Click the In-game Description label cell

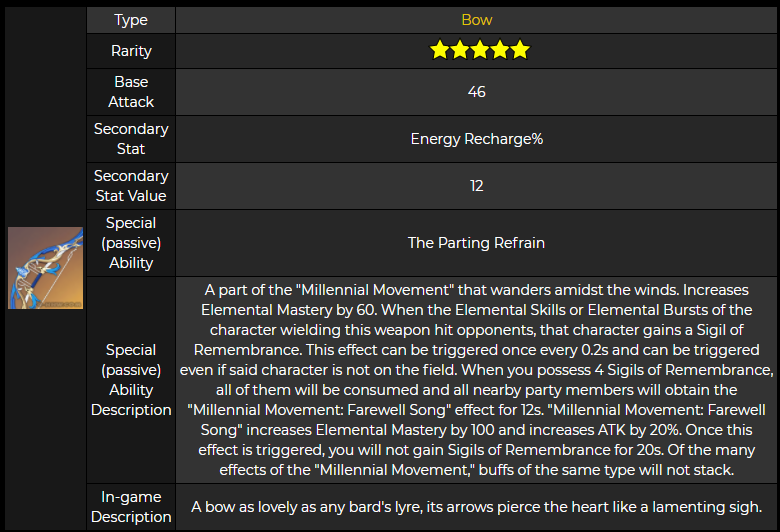click(131, 507)
